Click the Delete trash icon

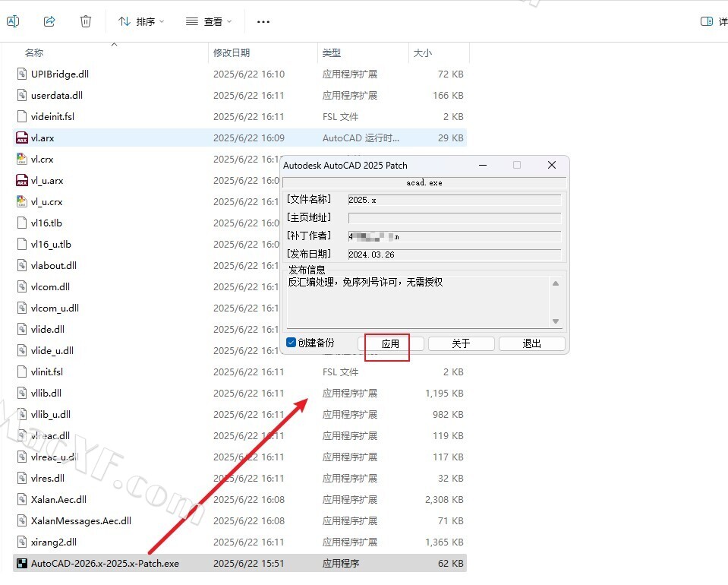86,21
